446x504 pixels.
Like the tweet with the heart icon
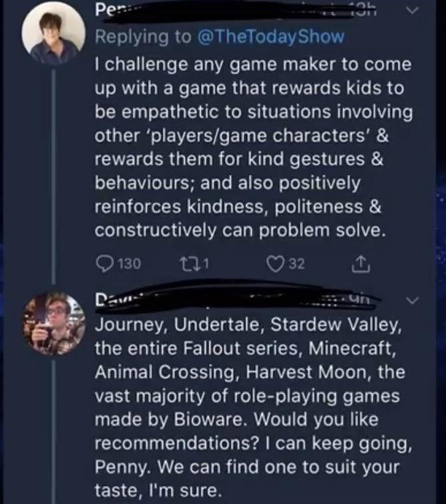tap(274, 264)
